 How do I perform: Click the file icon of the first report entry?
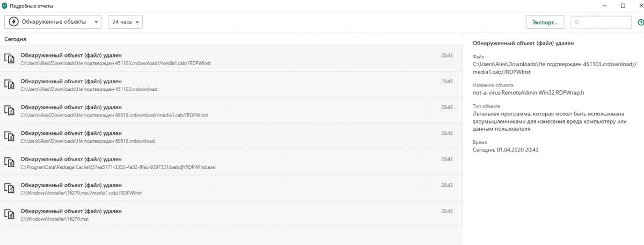9,59
